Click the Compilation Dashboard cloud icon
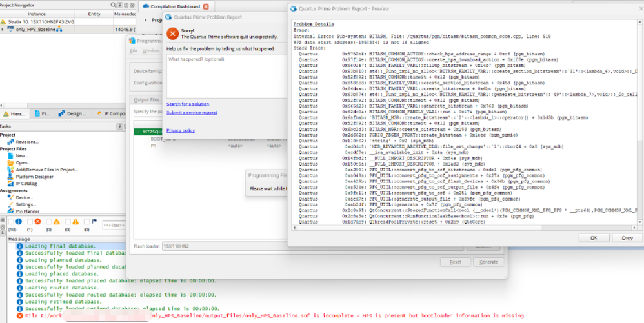The height and width of the screenshot is (323, 644). tap(145, 6)
